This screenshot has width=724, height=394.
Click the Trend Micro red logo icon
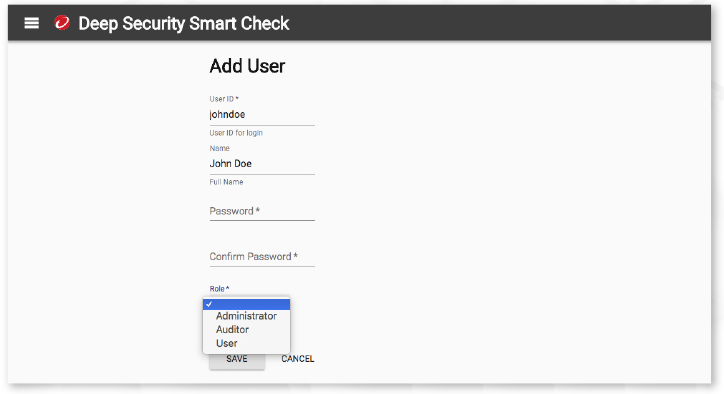click(x=62, y=23)
